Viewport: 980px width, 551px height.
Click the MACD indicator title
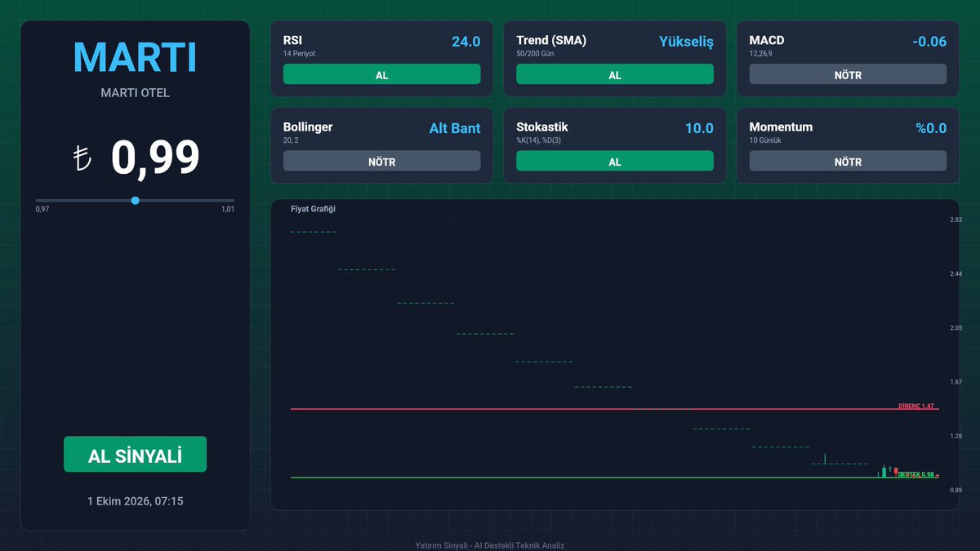coord(767,40)
